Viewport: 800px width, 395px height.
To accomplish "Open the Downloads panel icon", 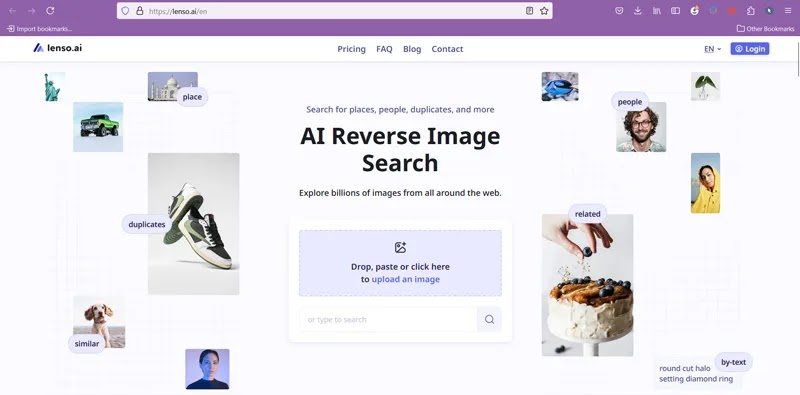I will coord(638,11).
